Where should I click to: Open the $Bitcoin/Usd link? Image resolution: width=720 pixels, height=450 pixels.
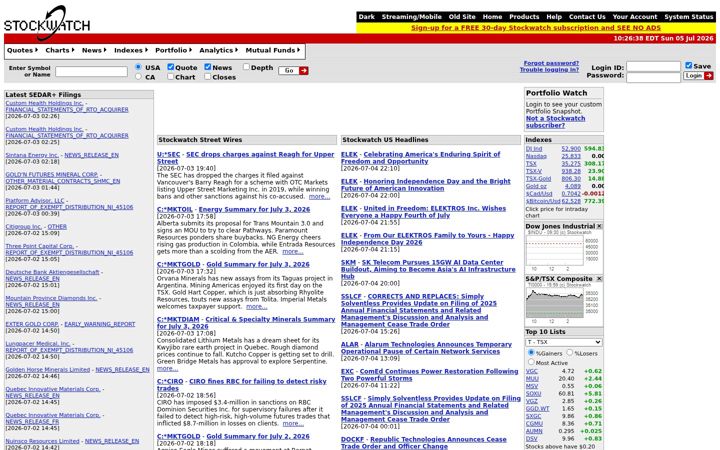[543, 201]
